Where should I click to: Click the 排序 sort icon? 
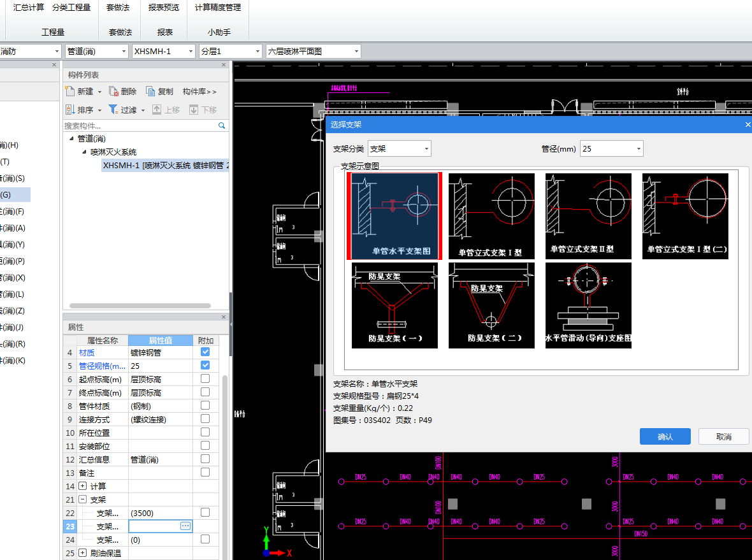pyautogui.click(x=70, y=110)
